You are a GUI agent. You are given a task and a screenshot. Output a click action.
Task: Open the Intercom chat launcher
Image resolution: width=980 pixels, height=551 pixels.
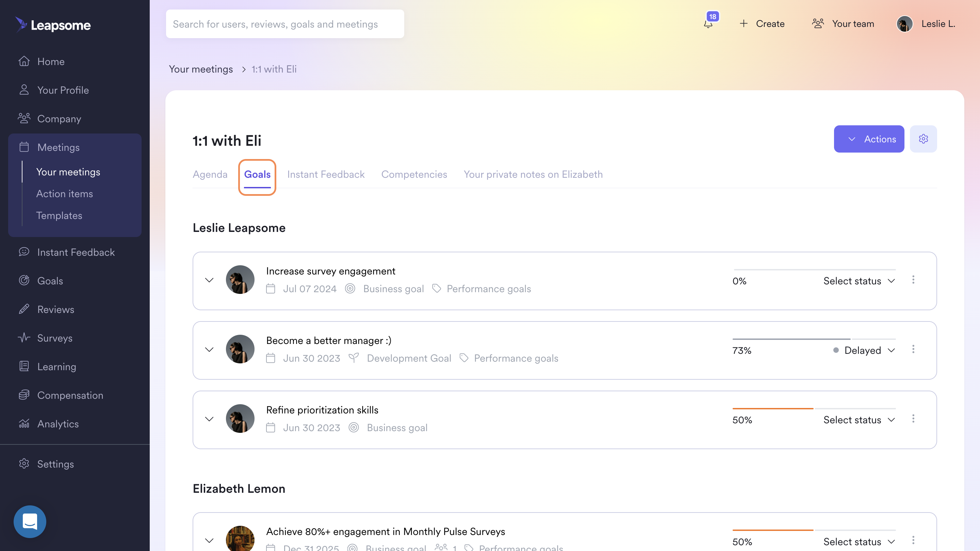click(30, 521)
